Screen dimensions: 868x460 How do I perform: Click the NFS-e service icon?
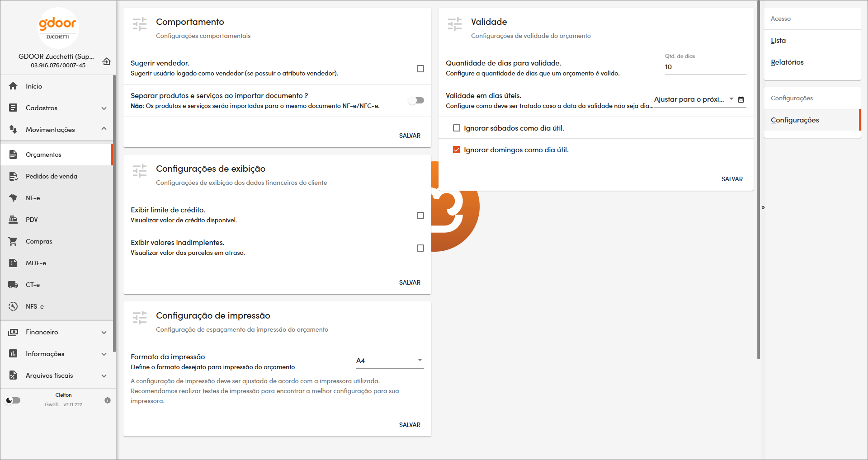point(13,306)
